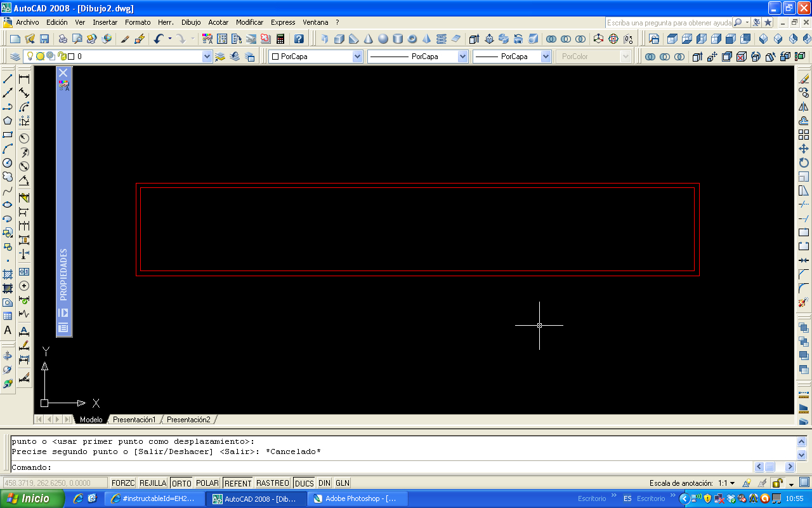812x508 pixels.
Task: Select the Table tool
Action: point(8,316)
